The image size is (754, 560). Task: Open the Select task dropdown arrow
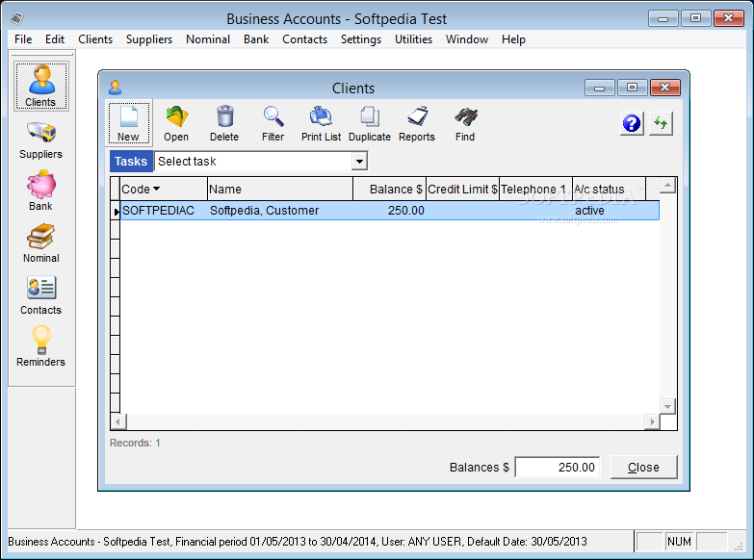[x=359, y=161]
